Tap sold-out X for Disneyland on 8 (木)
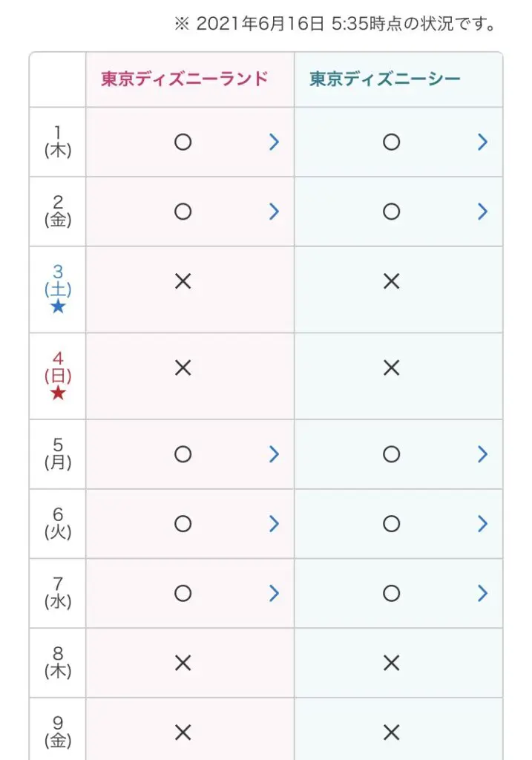The width and height of the screenshot is (532, 760). click(x=183, y=663)
